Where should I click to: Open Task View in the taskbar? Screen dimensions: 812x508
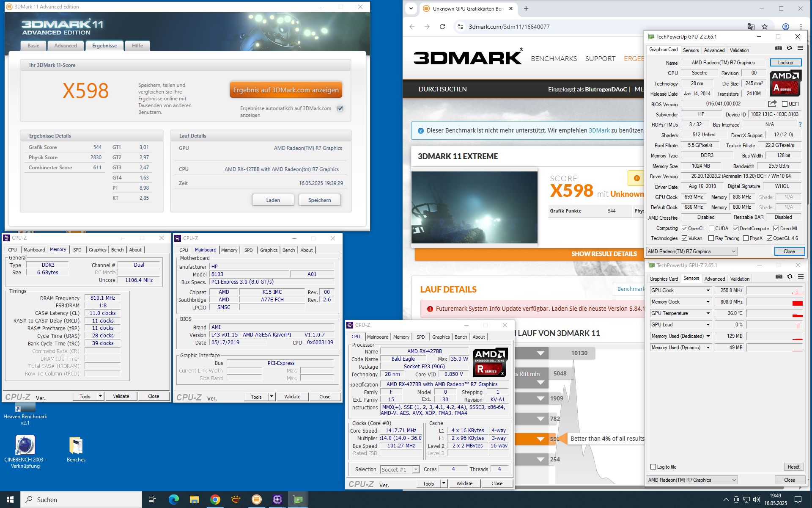click(x=152, y=500)
